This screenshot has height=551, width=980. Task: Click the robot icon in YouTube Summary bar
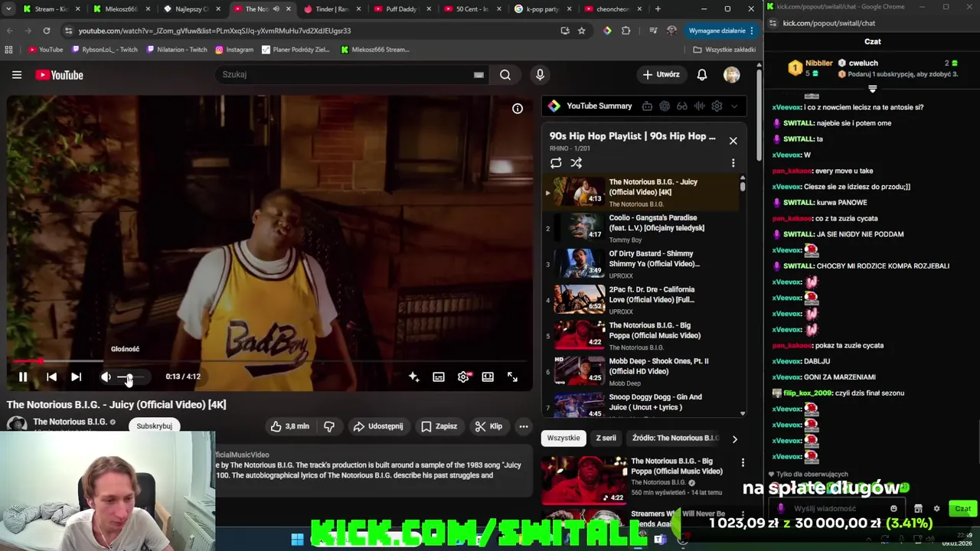pos(647,106)
